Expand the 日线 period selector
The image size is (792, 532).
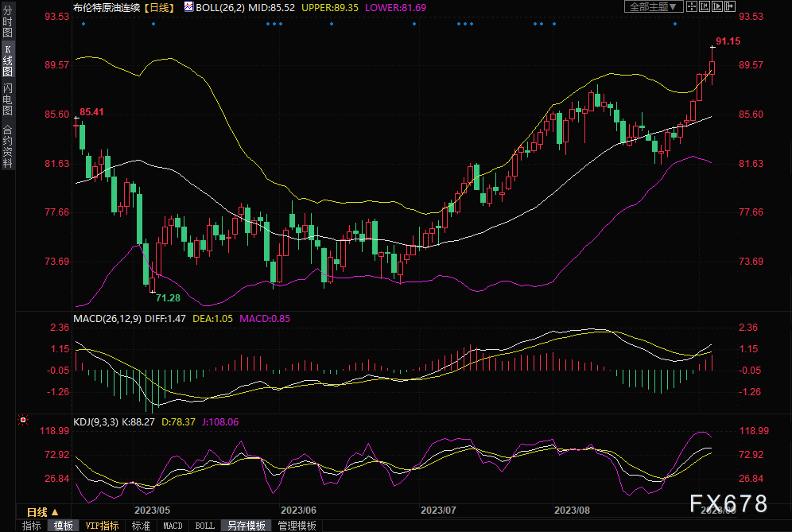point(43,511)
